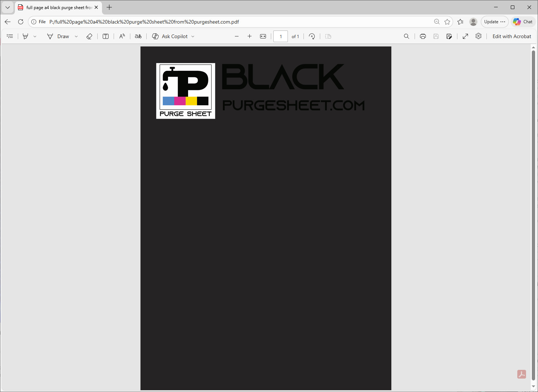538x392 pixels.
Task: Click the address bar URL
Action: click(x=144, y=22)
